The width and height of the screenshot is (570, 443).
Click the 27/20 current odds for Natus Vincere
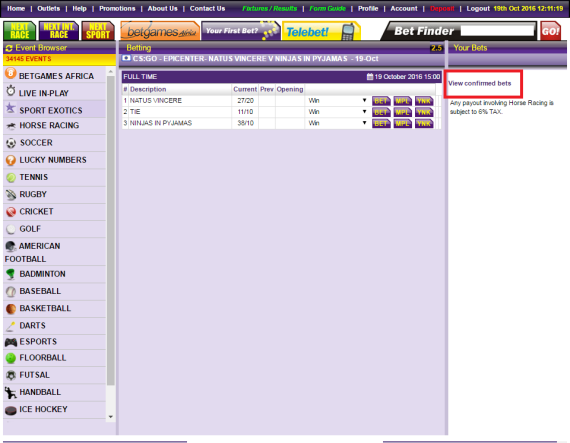[x=245, y=101]
